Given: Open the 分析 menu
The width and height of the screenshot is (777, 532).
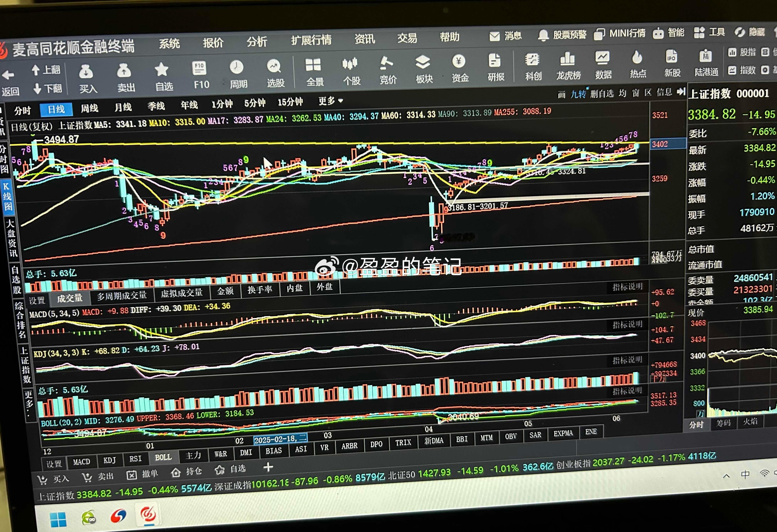Looking at the screenshot, I should pos(257,41).
